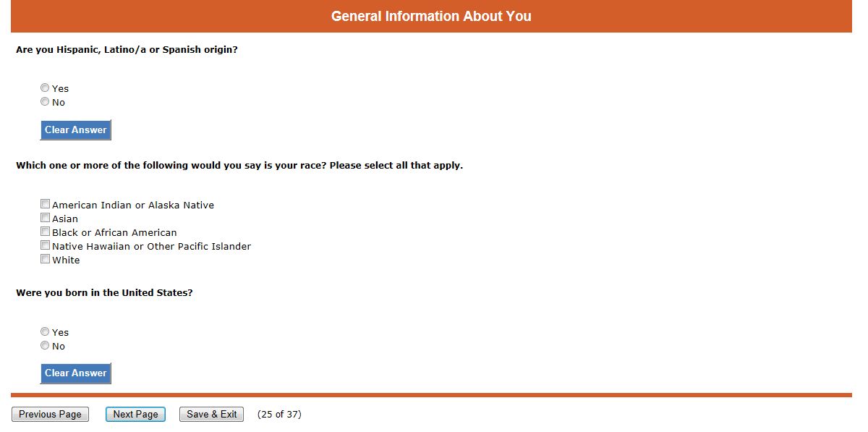
Task: Check the American Indian or Alaska Native box
Action: [x=46, y=205]
